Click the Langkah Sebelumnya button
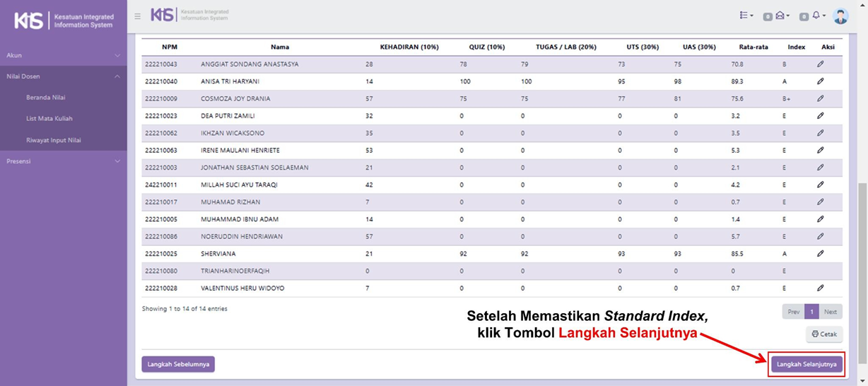The image size is (868, 386). pyautogui.click(x=178, y=364)
